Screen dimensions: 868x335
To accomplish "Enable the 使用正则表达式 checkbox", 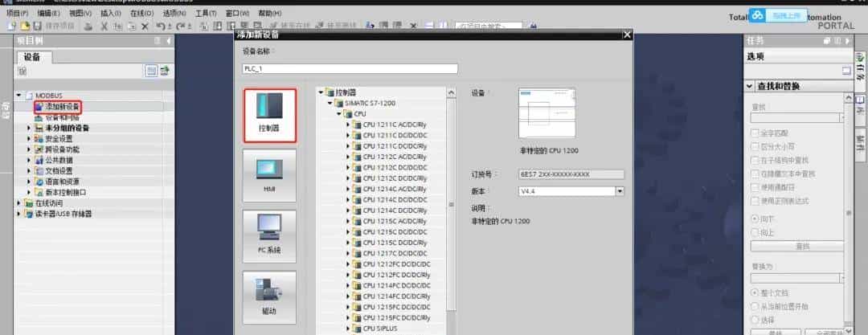I will click(x=754, y=201).
